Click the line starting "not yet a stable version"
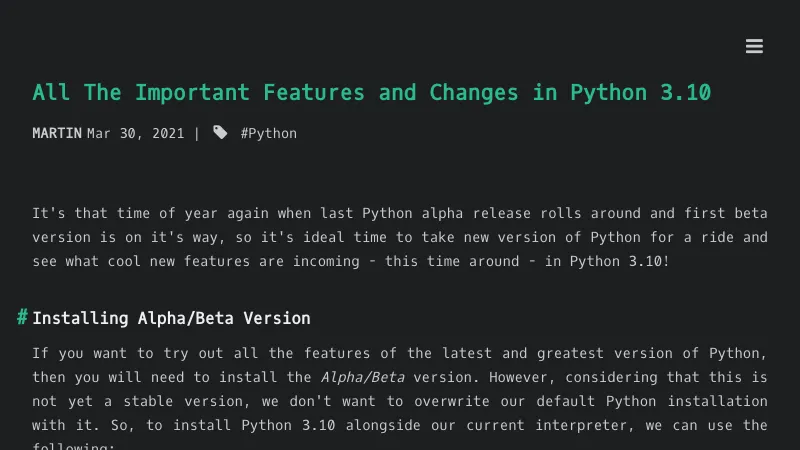The height and width of the screenshot is (450, 800). point(400,401)
